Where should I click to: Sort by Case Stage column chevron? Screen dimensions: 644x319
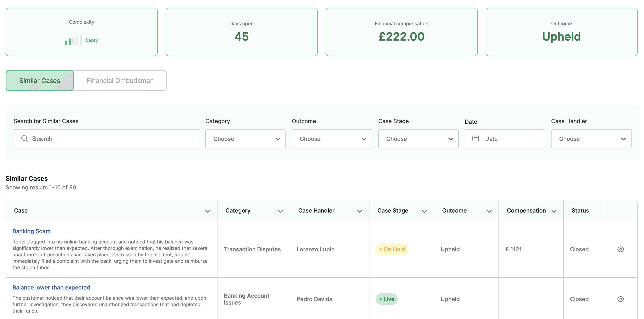(424, 211)
